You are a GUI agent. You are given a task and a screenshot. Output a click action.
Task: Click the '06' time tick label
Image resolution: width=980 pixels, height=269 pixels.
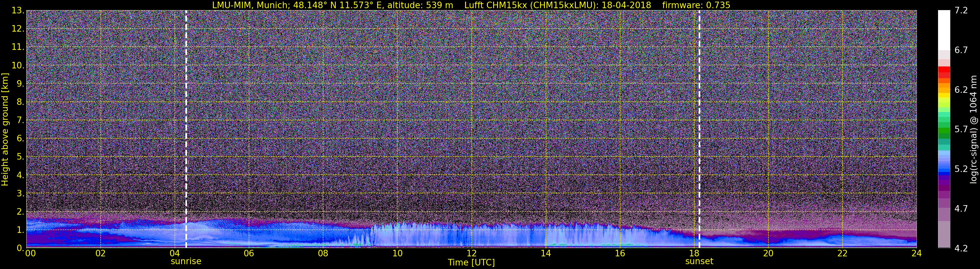(x=249, y=253)
